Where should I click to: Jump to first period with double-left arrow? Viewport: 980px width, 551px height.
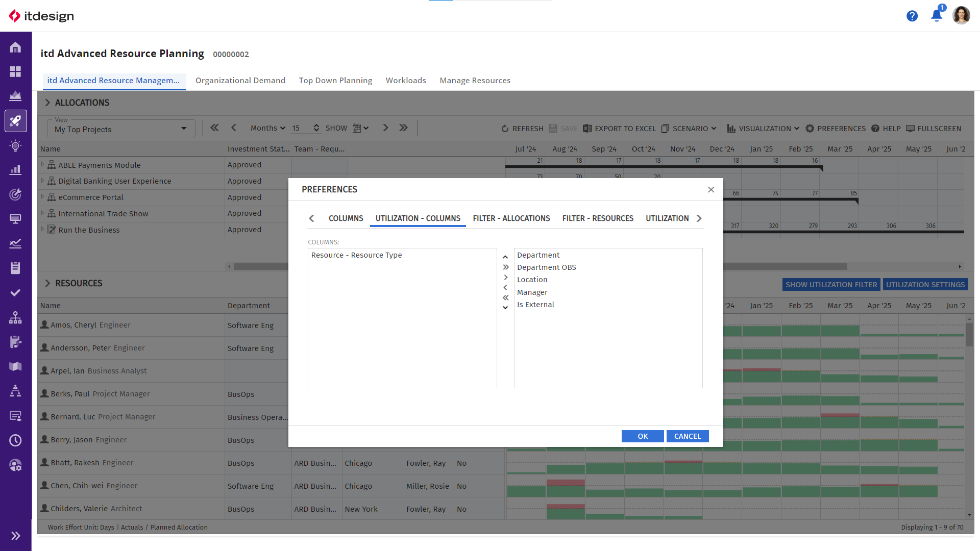215,128
